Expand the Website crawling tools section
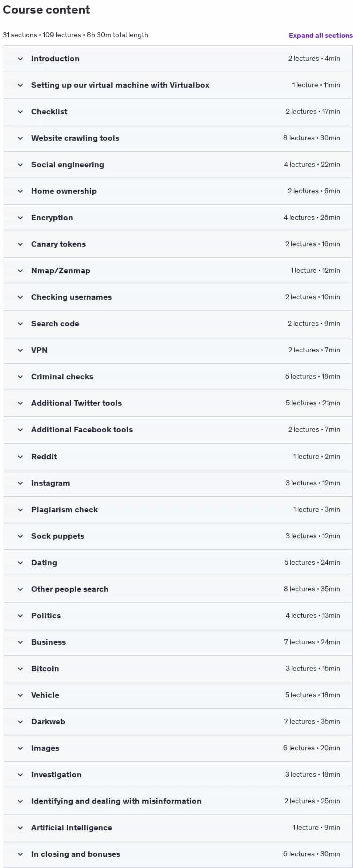Viewport: 353px width, 868px height. tap(178, 138)
